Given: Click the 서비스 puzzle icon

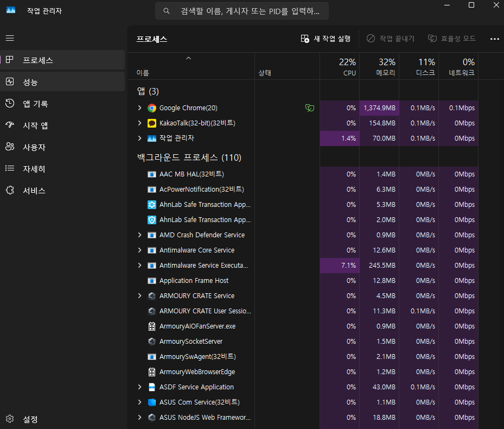Looking at the screenshot, I should [x=10, y=190].
